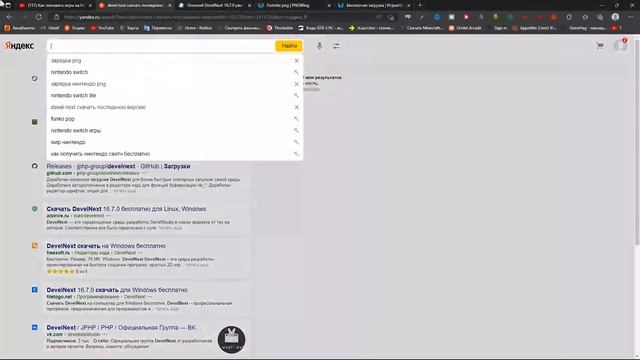Open the browser favorites star icon
Screen dimensions: 640x360
pos(585,17)
